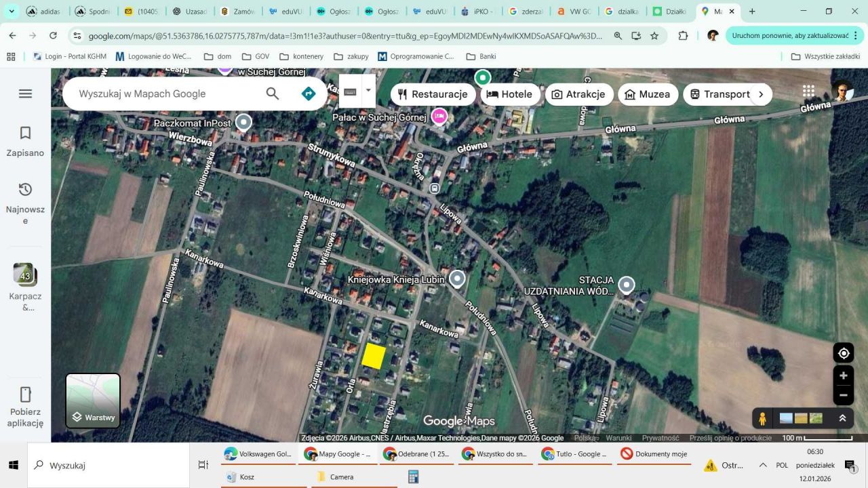868x488 pixels.
Task: Collapse the imagery bar with double chevron
Action: click(842, 418)
